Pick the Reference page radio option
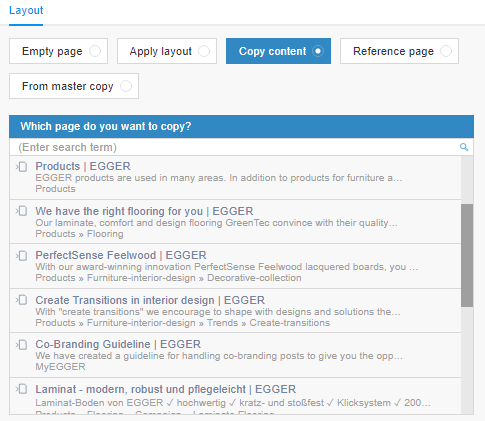The height and width of the screenshot is (421, 485). [x=399, y=51]
